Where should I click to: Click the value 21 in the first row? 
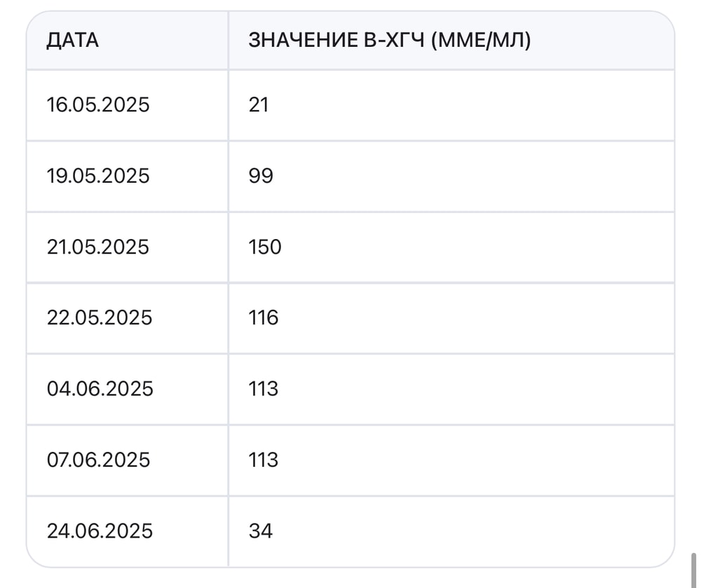(259, 105)
